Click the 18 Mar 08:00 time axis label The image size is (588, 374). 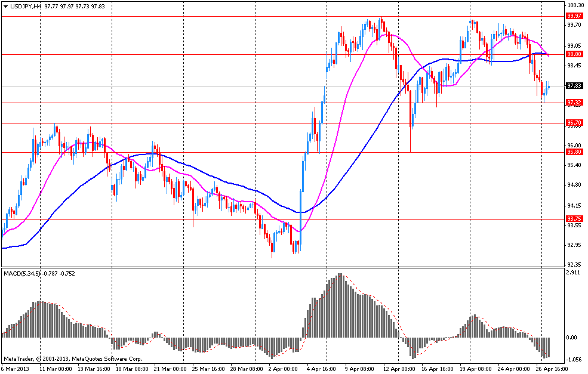[132, 369]
